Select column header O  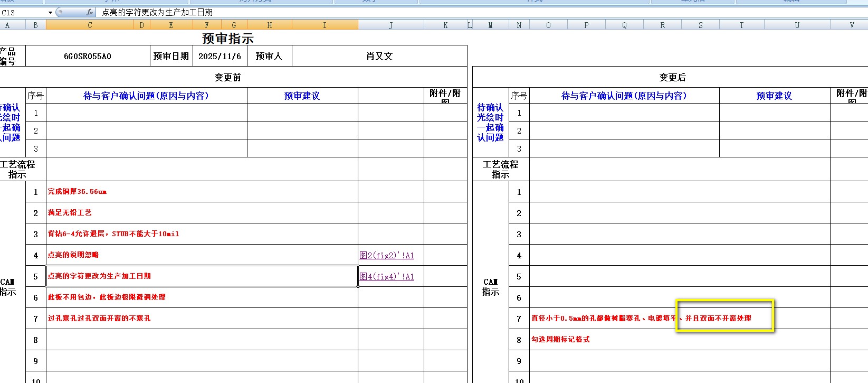pos(548,25)
